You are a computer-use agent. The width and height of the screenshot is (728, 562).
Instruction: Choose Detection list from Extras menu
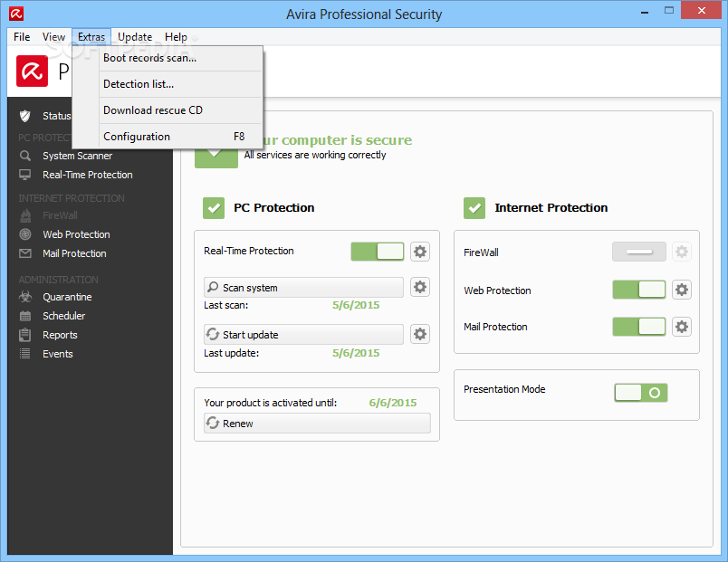(x=168, y=84)
